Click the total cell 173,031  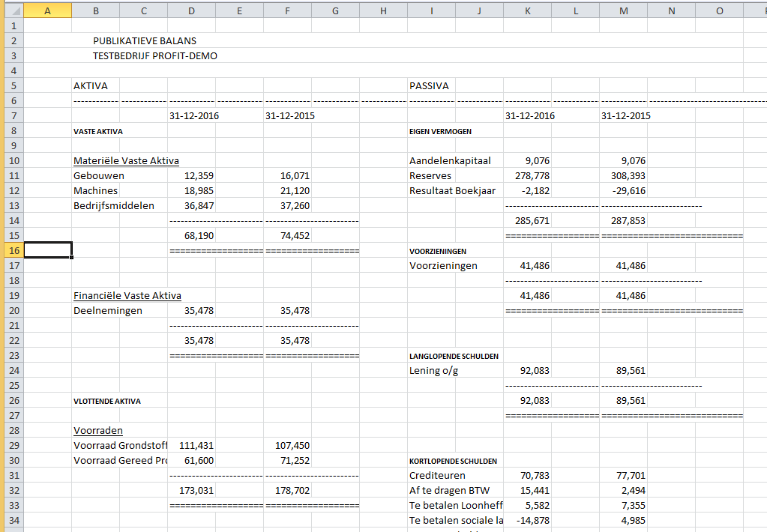click(196, 491)
